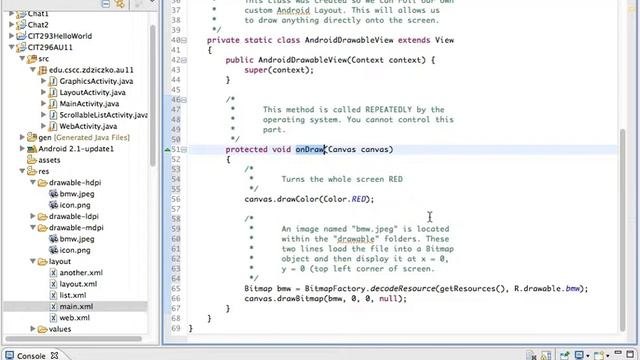The width and height of the screenshot is (640, 360).
Task: Collapse the CIT296AU11 project
Action: point(11,47)
